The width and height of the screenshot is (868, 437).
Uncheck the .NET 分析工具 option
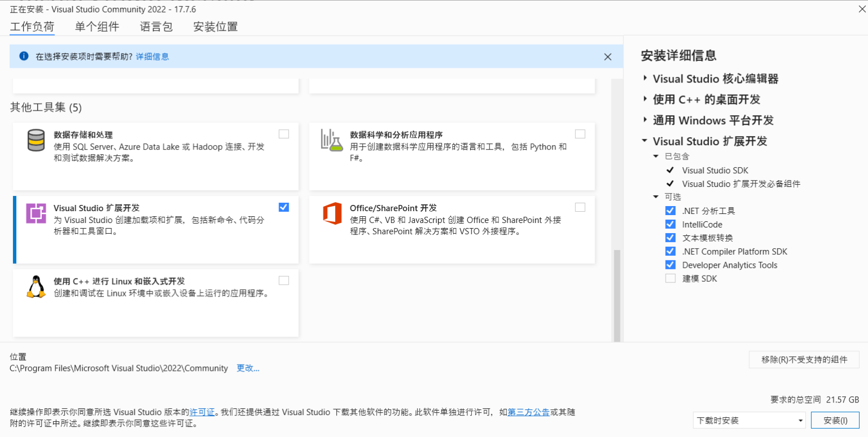[670, 211]
